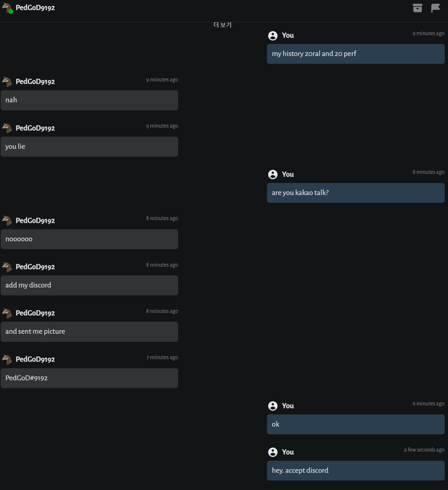Click 'a few seconds ago' timestamp
This screenshot has width=448, height=490.
point(424,450)
